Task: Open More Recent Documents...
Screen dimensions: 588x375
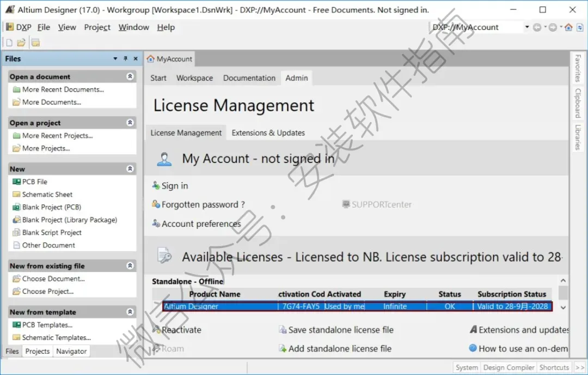Action: pos(63,89)
